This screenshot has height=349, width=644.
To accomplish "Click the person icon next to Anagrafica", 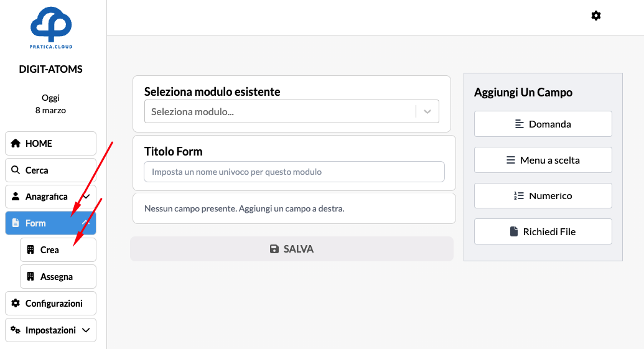I will pyautogui.click(x=16, y=197).
